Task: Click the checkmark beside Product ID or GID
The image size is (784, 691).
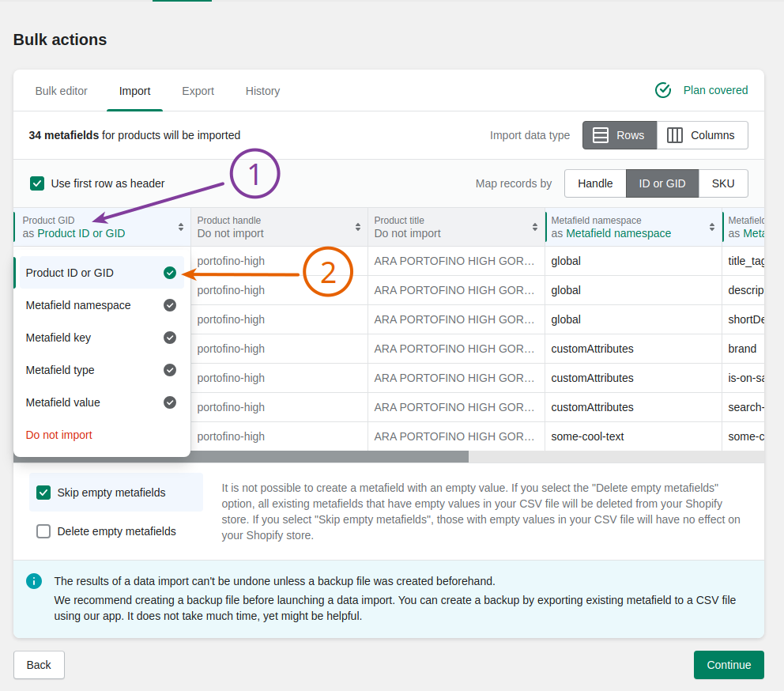Action: (169, 272)
